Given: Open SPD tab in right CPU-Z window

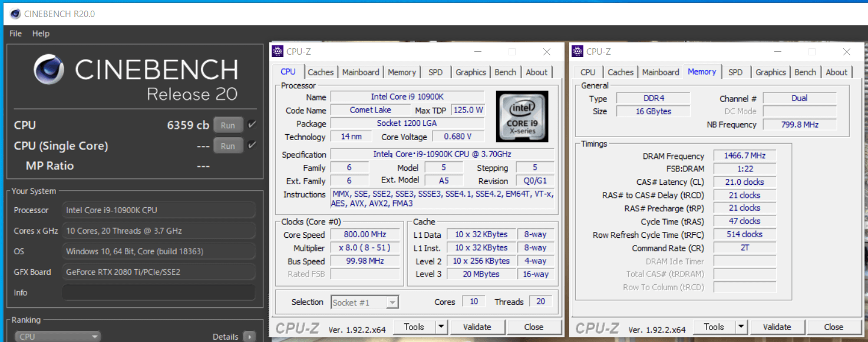Looking at the screenshot, I should (735, 72).
